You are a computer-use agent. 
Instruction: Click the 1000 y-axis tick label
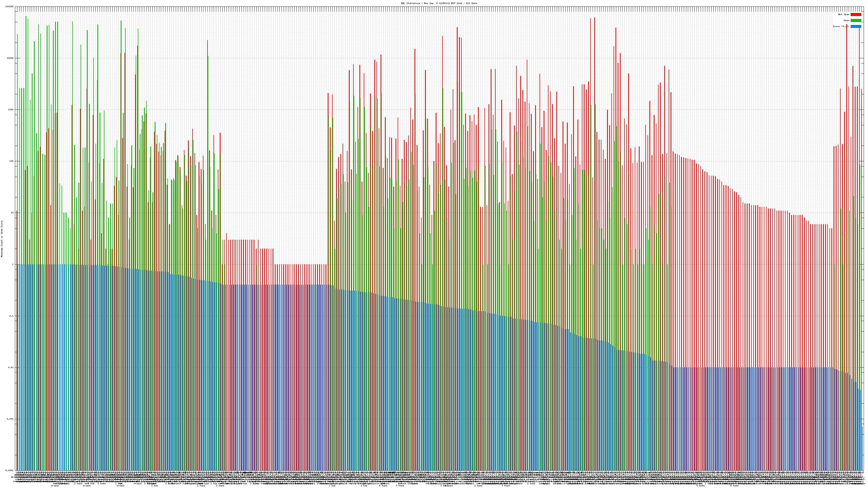pyautogui.click(x=11, y=110)
